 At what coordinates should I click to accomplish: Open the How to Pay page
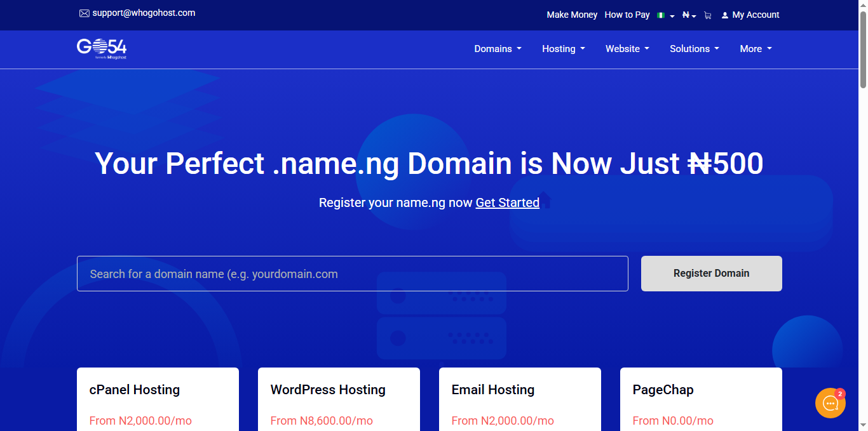pos(627,15)
